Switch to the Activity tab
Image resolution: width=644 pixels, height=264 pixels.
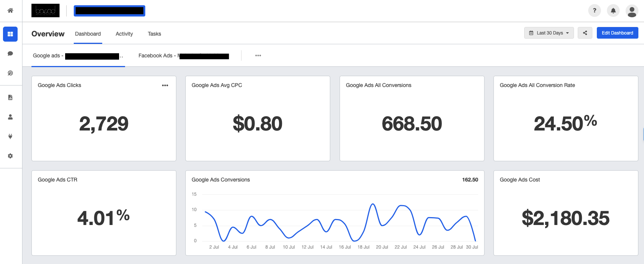pyautogui.click(x=124, y=34)
